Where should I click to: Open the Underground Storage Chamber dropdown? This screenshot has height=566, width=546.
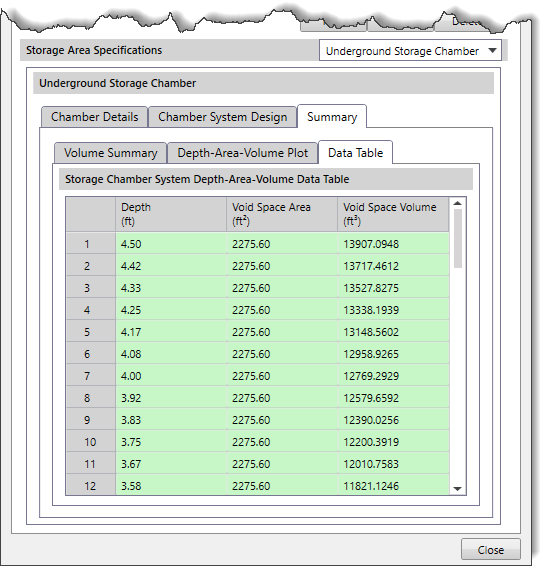pos(410,51)
